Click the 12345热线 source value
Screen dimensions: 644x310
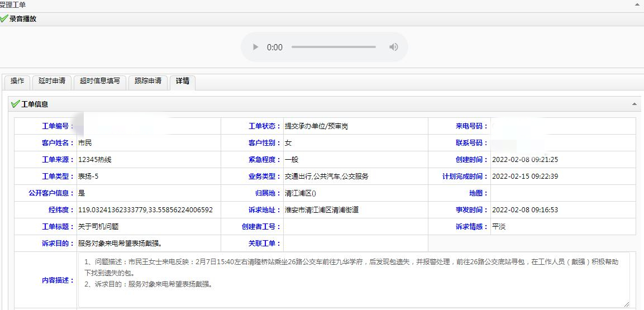(95, 160)
